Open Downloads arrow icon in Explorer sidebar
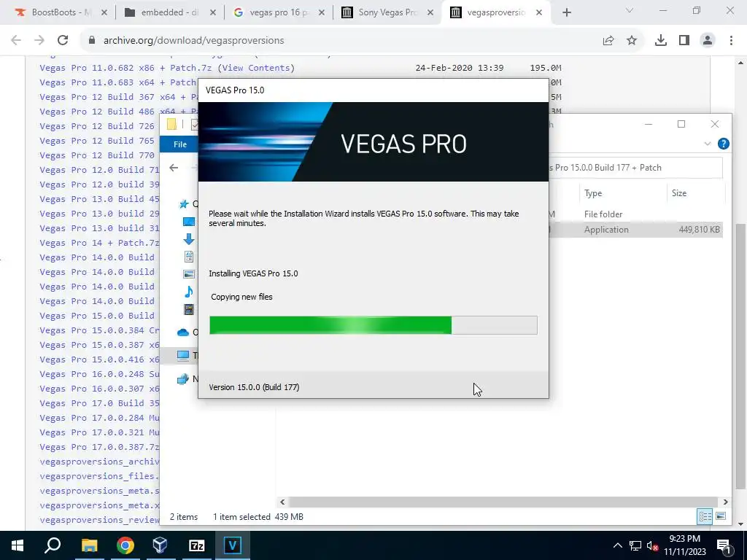 [189, 238]
